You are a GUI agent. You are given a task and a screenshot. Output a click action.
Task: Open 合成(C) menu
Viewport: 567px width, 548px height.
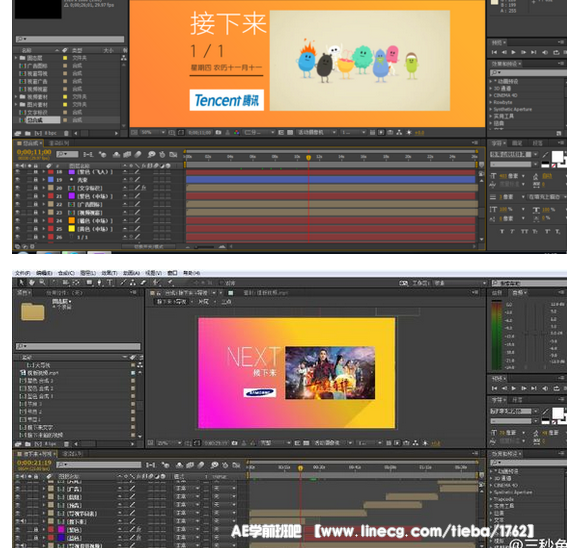[66, 273]
